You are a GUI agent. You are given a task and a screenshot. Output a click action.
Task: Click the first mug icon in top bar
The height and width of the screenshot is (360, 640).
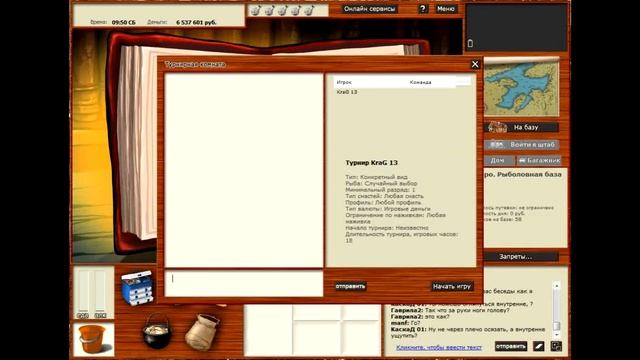256,10
